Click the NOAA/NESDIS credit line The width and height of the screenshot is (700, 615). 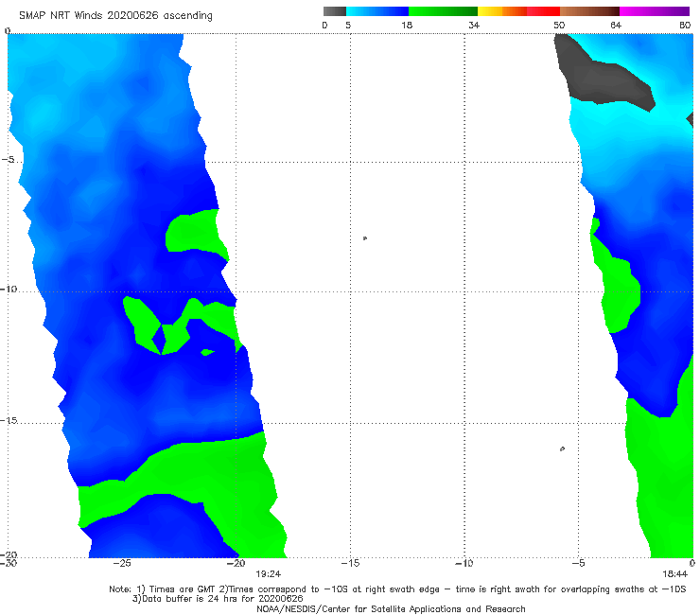tap(391, 608)
